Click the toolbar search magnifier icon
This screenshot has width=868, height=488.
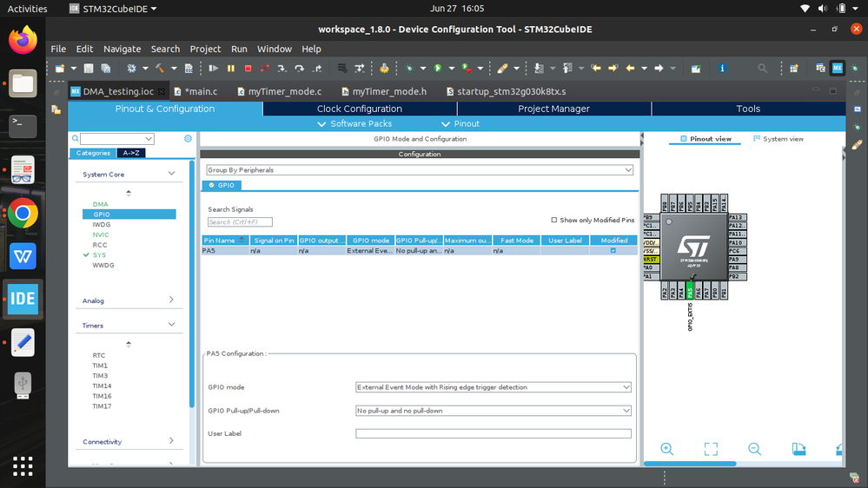[x=762, y=69]
